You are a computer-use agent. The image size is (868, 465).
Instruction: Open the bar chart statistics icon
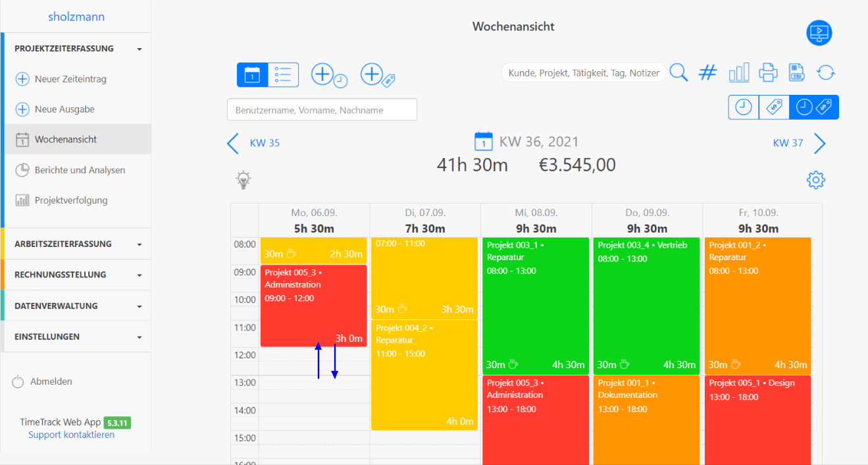[739, 72]
